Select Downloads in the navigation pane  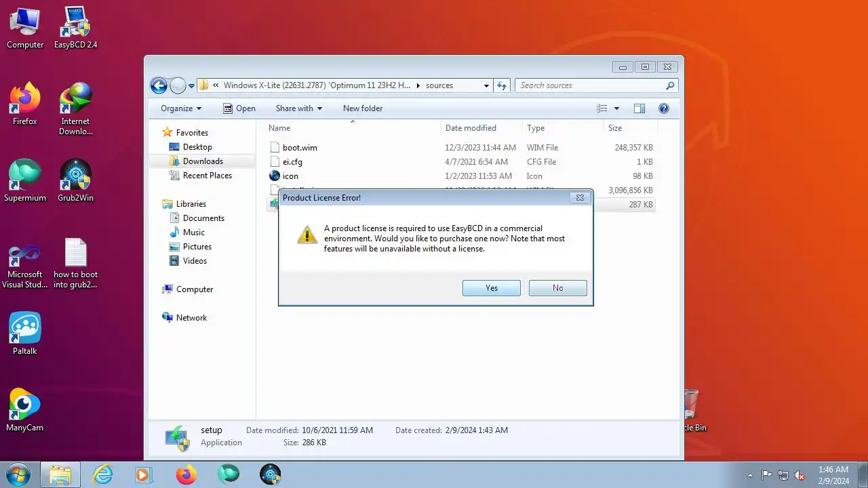203,161
